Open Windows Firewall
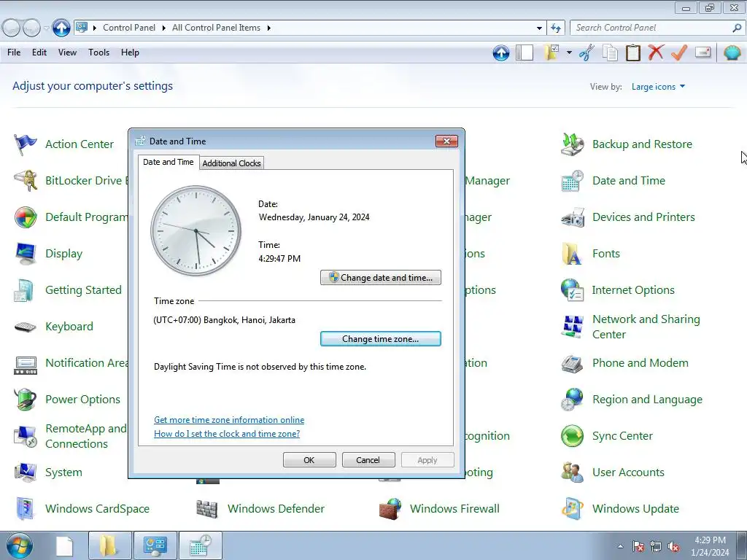This screenshot has height=560, width=747. pos(440,509)
